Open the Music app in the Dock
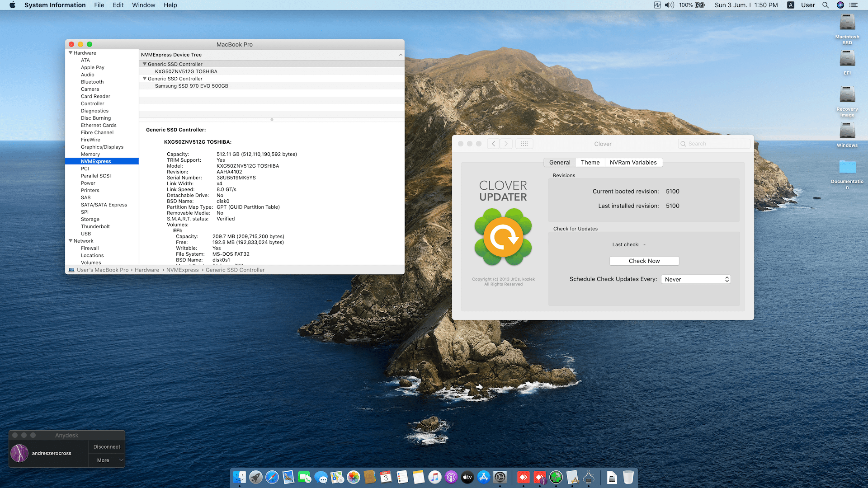This screenshot has width=868, height=488. click(434, 477)
